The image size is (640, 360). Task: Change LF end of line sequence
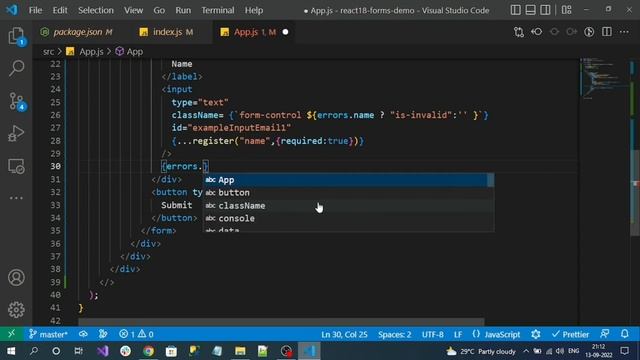pyautogui.click(x=458, y=334)
